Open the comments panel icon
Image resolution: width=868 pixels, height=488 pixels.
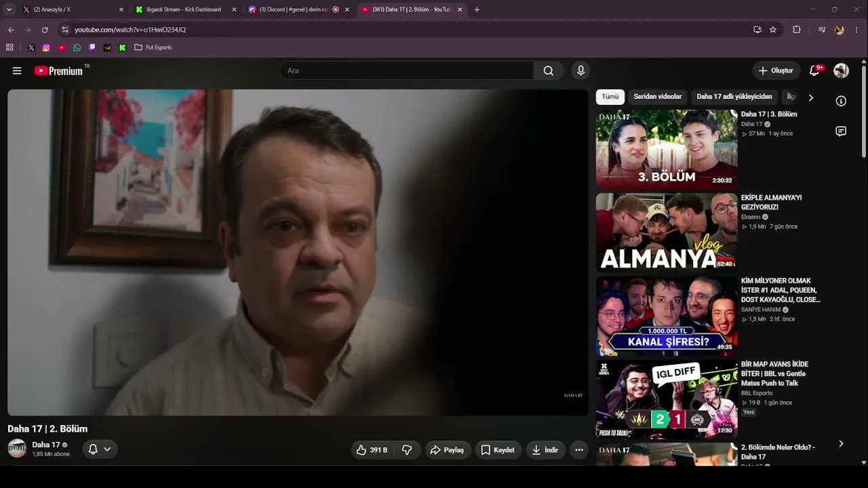(x=841, y=131)
